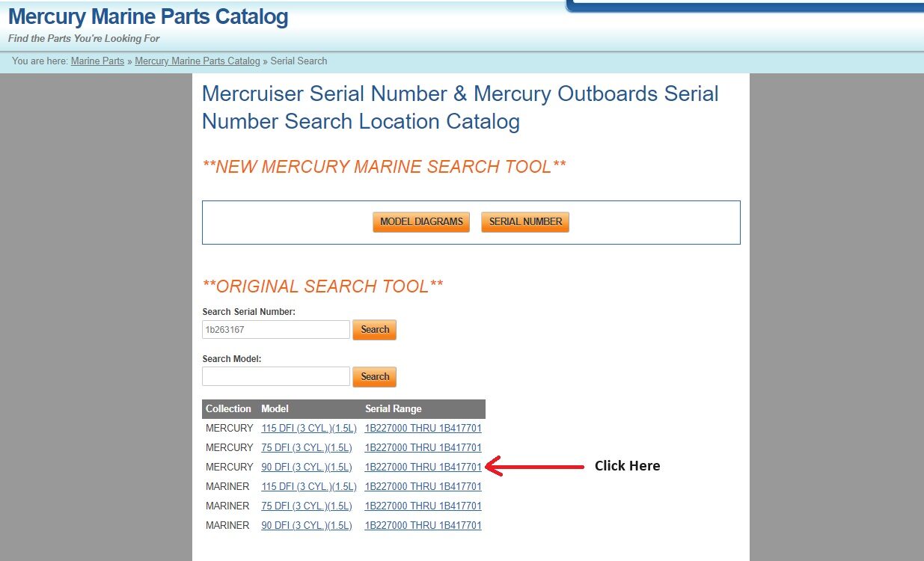Select serial range link for Mercury 115 DFI

click(x=423, y=429)
